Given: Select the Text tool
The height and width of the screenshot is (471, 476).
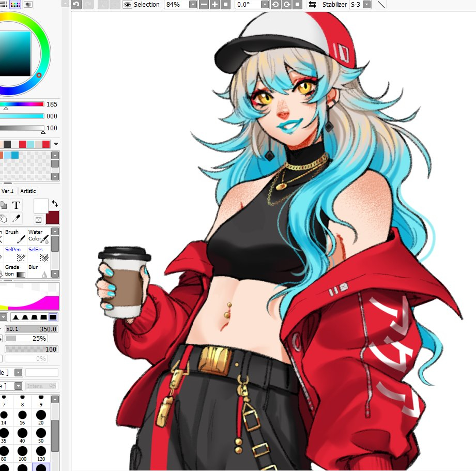Looking at the screenshot, I should coord(16,205).
